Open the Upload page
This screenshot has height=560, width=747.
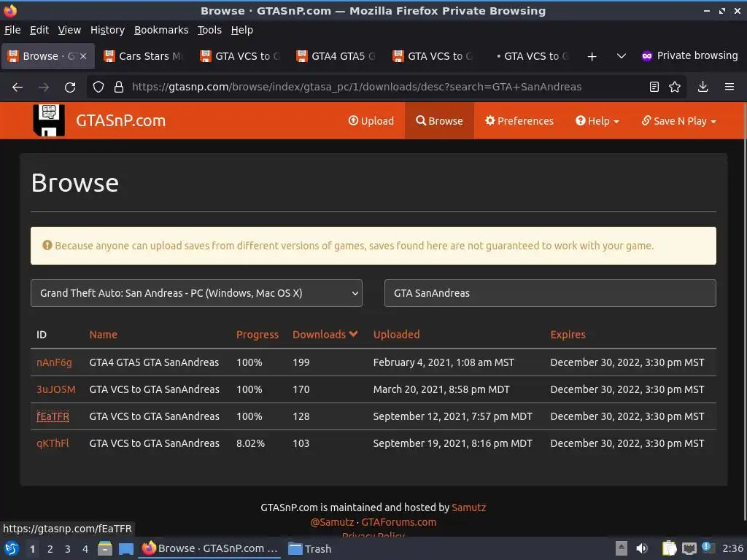[371, 121]
